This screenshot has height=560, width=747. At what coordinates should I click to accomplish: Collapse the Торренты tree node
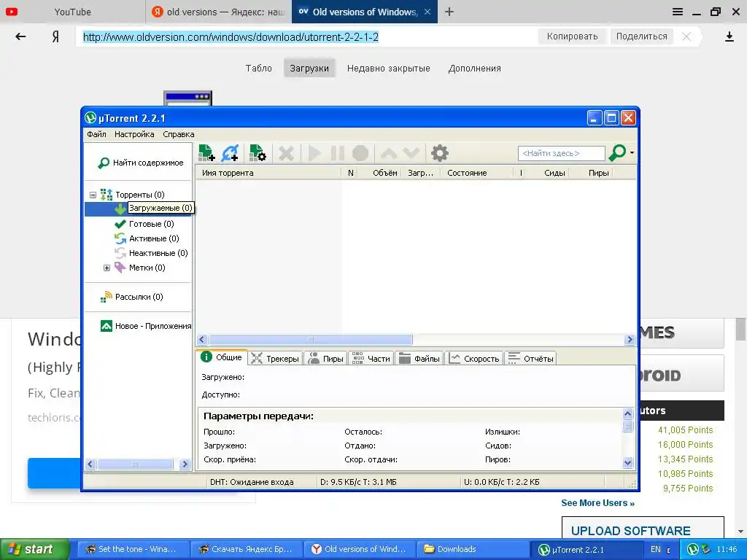[93, 195]
